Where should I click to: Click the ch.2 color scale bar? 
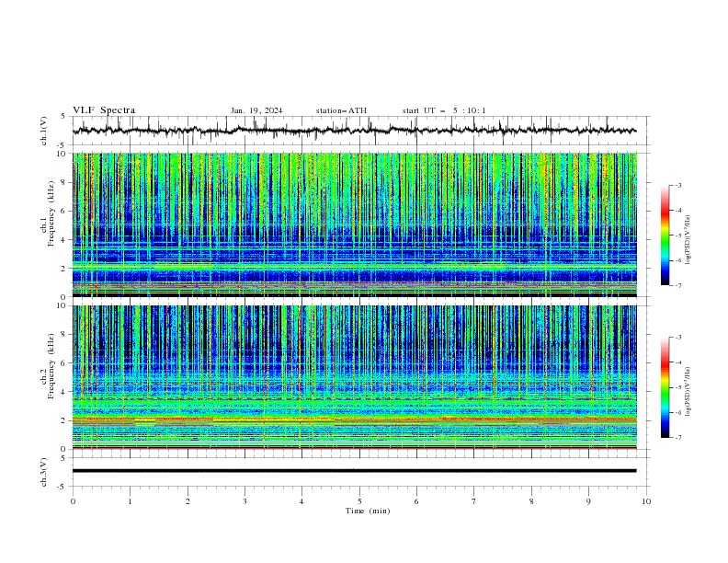[x=665, y=387]
